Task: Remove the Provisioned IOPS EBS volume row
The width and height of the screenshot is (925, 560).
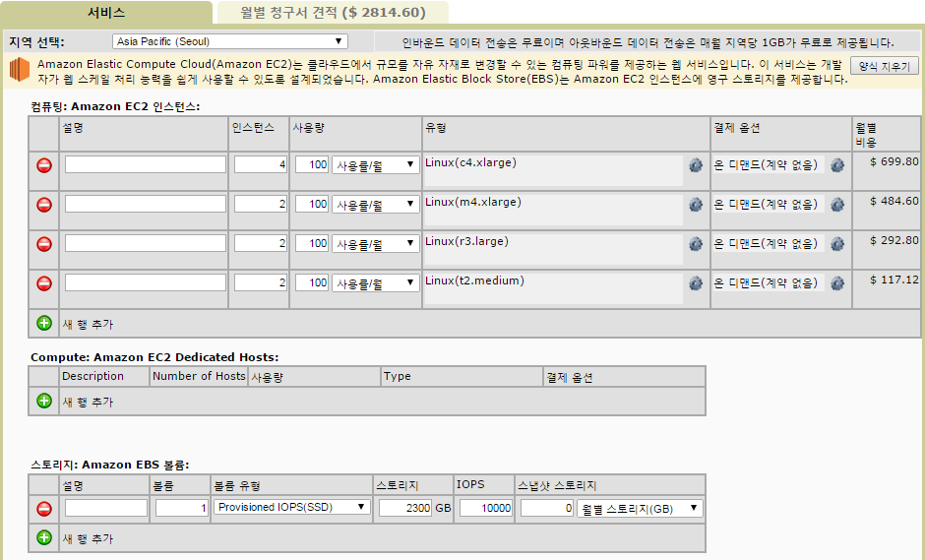Action: click(44, 509)
